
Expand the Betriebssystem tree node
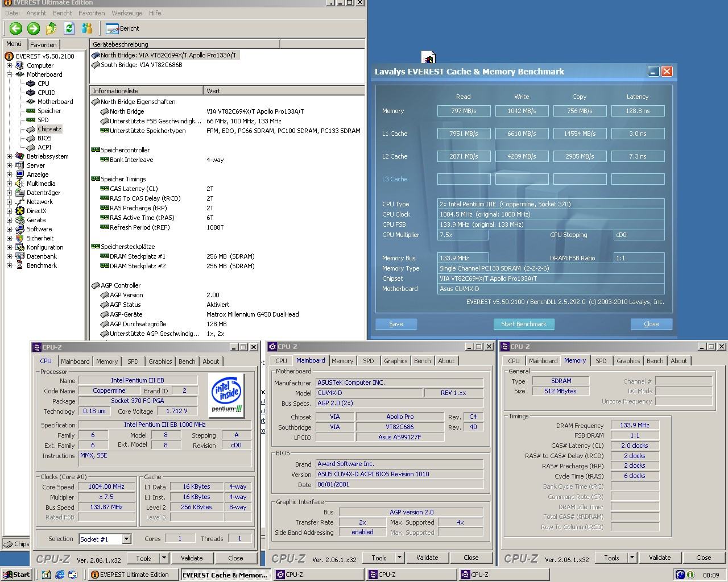tap(10, 156)
